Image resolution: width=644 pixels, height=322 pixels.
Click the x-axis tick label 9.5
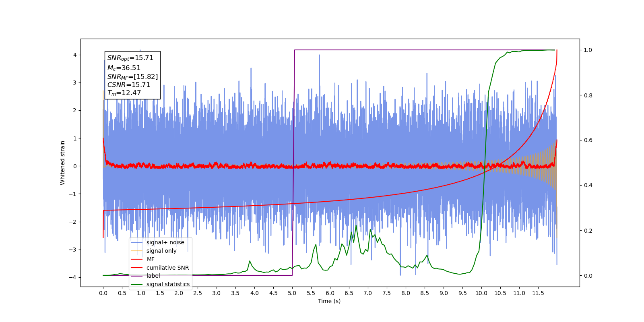click(462, 293)
